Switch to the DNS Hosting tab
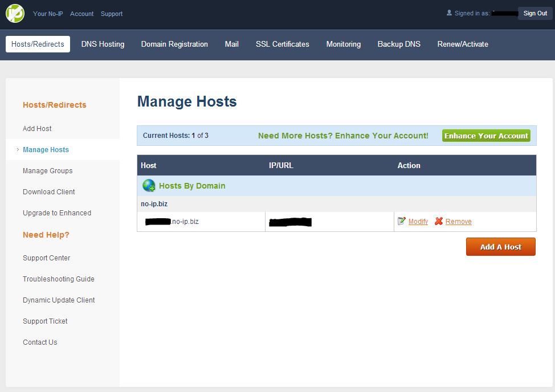The image size is (555, 392). coord(103,44)
